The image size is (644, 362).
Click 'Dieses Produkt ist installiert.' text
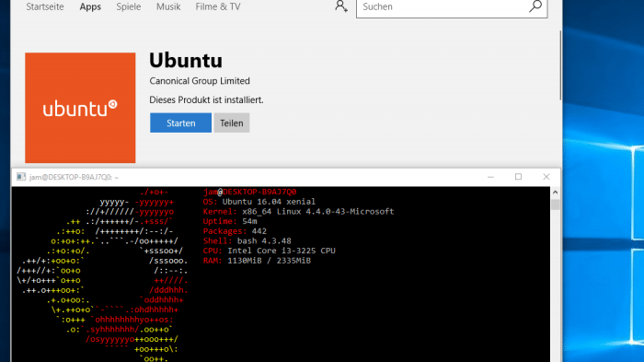point(206,100)
